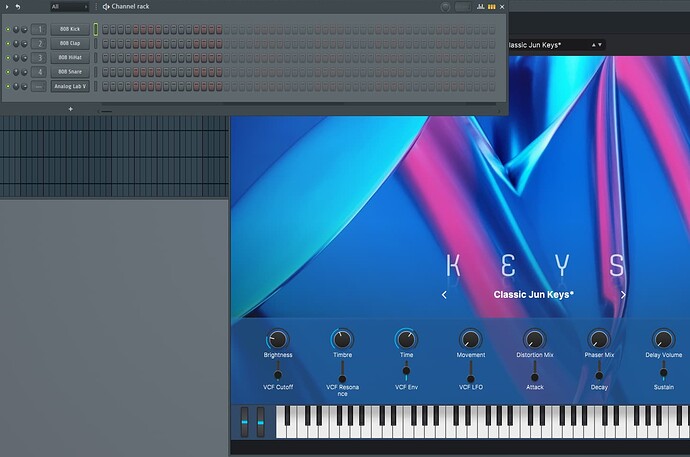Open the All channel filter dropdown

69,7
